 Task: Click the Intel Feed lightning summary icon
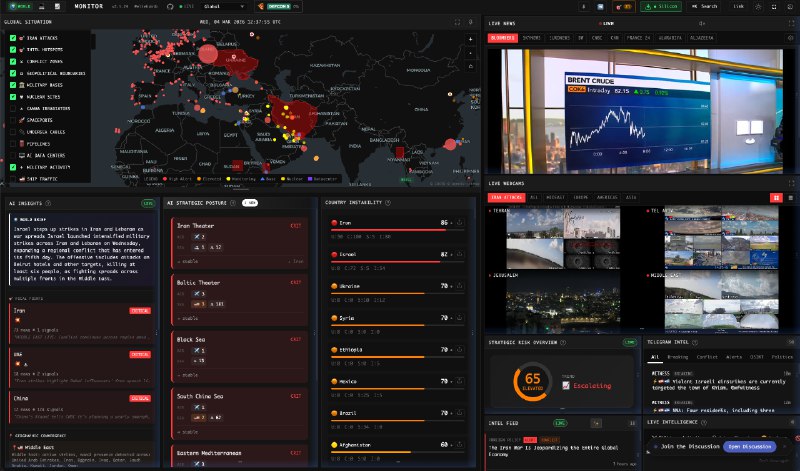click(x=595, y=423)
